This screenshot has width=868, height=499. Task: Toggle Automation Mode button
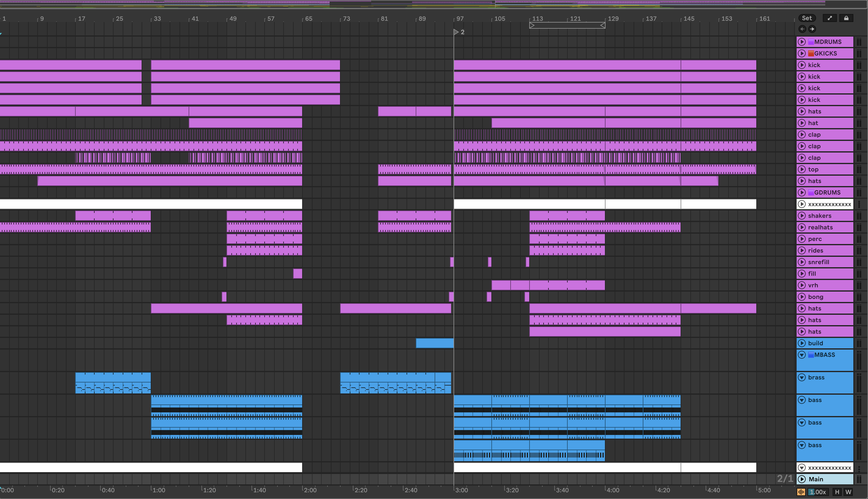(830, 18)
